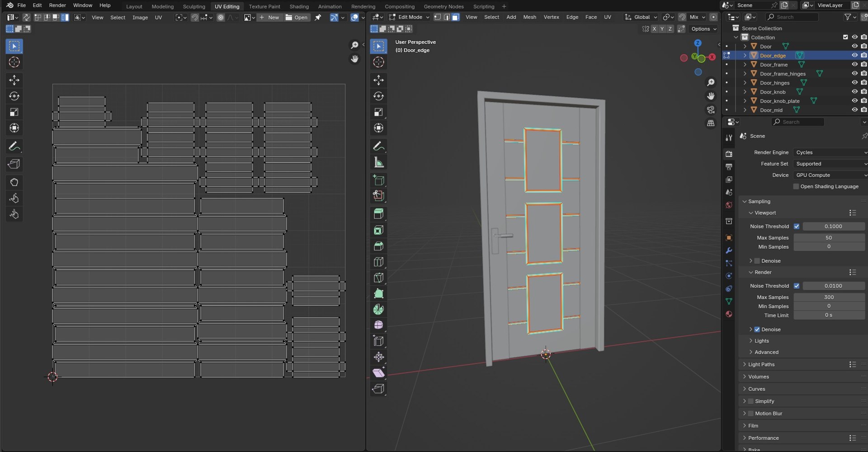Select the Transform tool in 3D viewport
868x452 pixels.
coord(378,128)
